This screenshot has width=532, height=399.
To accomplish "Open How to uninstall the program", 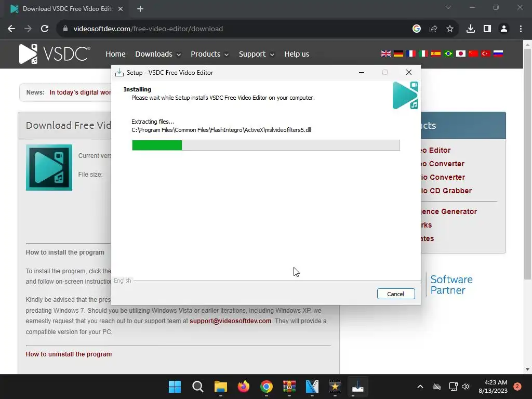I will [x=69, y=354].
